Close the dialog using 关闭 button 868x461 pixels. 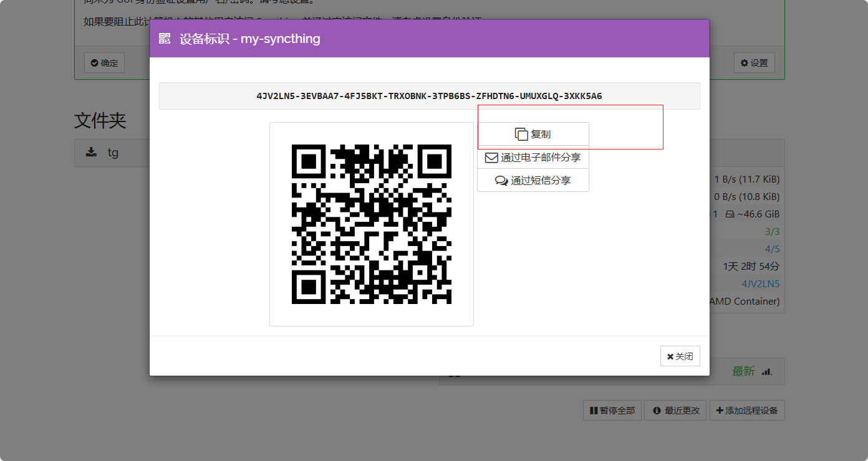pos(680,356)
